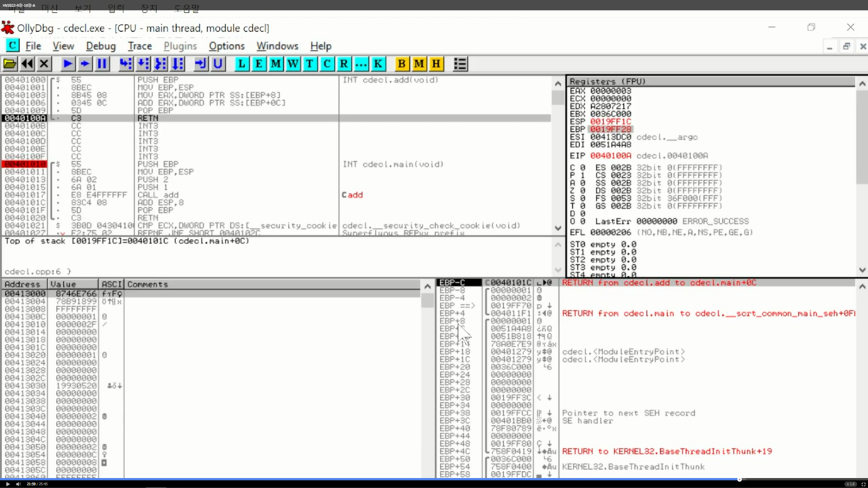Click the Address column header in dump
The image size is (868, 488).
click(24, 284)
